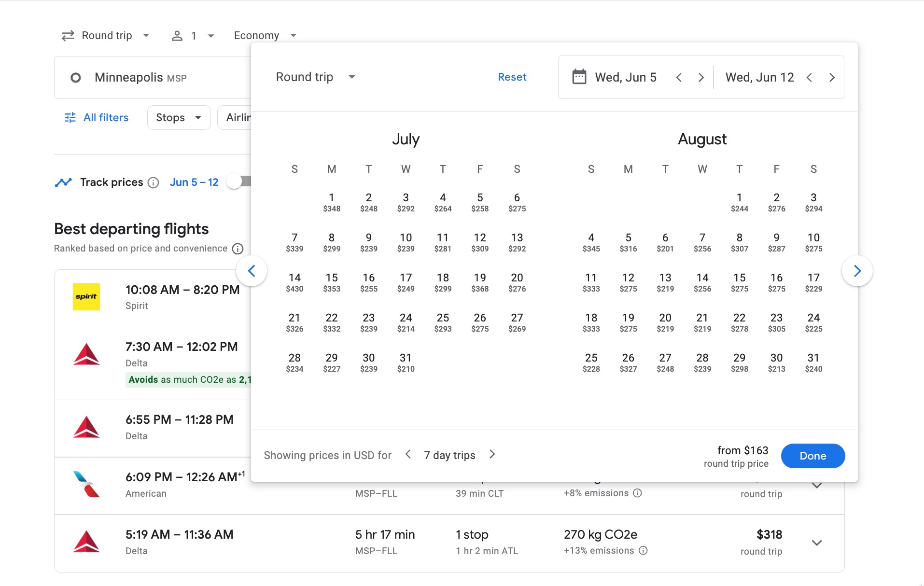Click the emissions info icon on the $318 flight
Viewport: 924px width, 586px height.
pyautogui.click(x=644, y=550)
